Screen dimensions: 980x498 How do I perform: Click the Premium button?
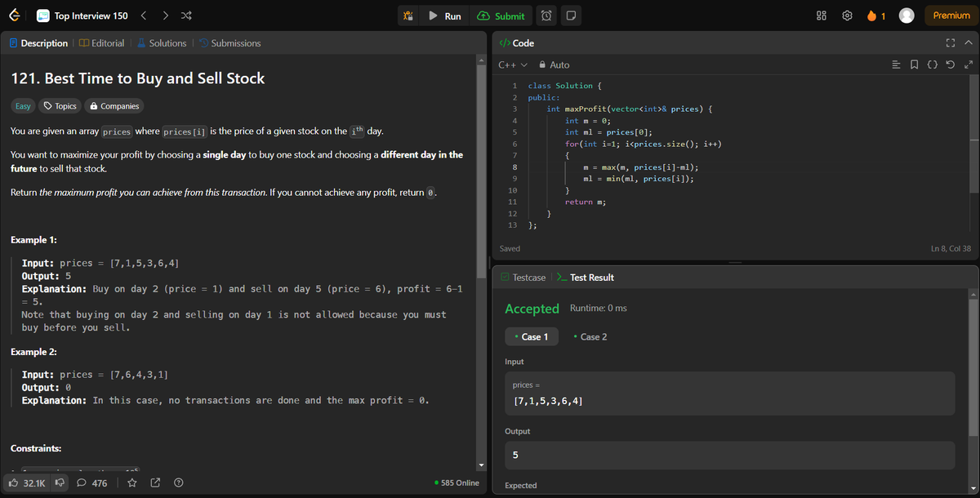(x=951, y=16)
